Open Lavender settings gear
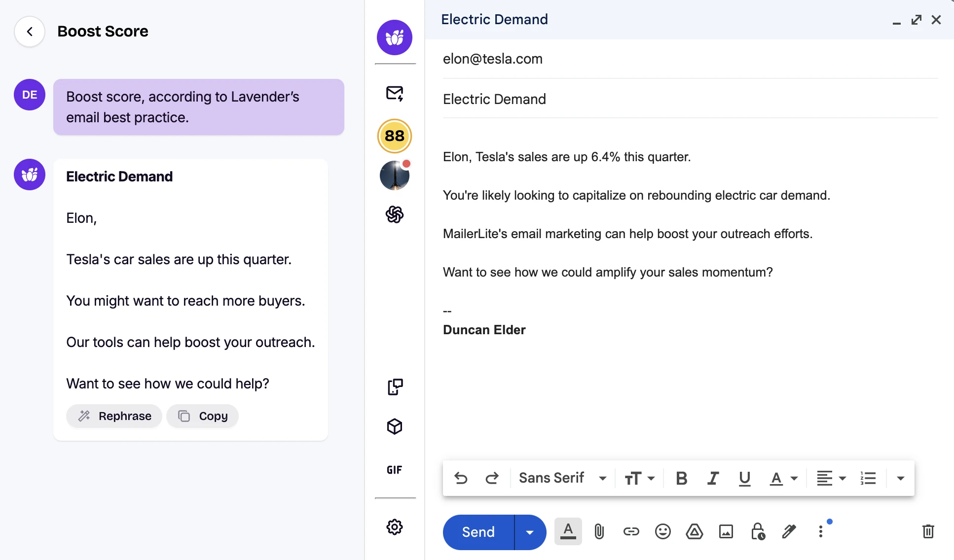954x560 pixels. (x=394, y=527)
